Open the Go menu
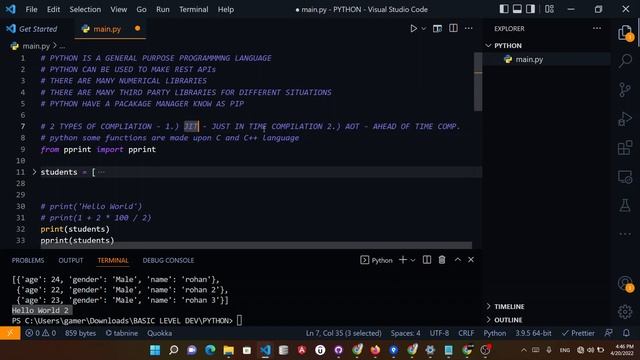This screenshot has width=640, height=360. click(x=141, y=9)
